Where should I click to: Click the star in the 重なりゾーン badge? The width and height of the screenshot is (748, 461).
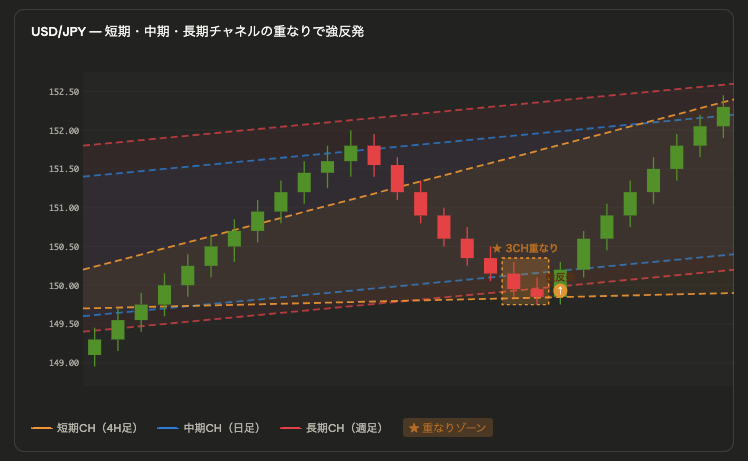(414, 428)
